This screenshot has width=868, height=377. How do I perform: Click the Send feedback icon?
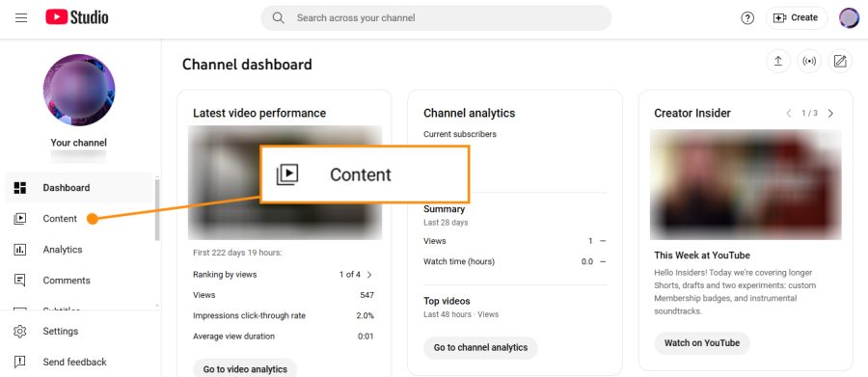pyautogui.click(x=20, y=362)
